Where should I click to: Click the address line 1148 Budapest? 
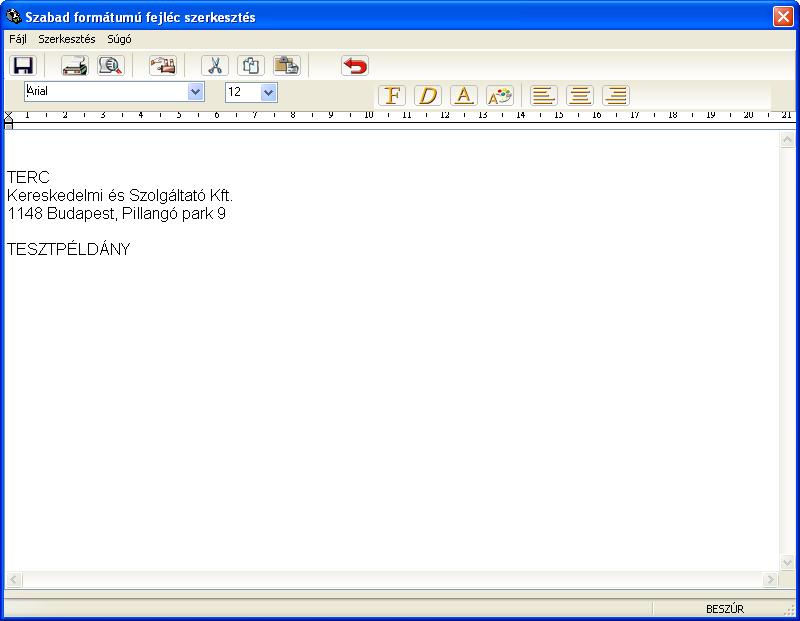(116, 213)
